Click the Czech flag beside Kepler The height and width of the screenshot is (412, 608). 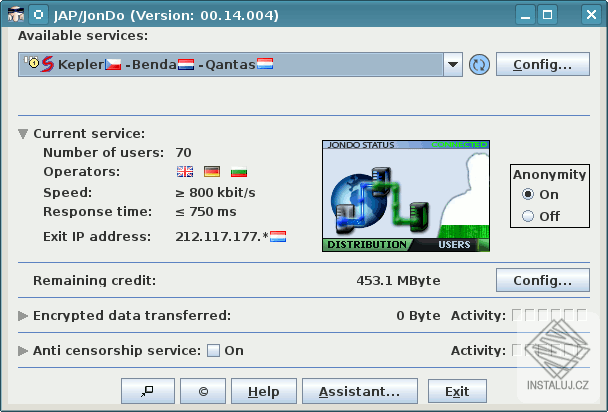tap(113, 64)
